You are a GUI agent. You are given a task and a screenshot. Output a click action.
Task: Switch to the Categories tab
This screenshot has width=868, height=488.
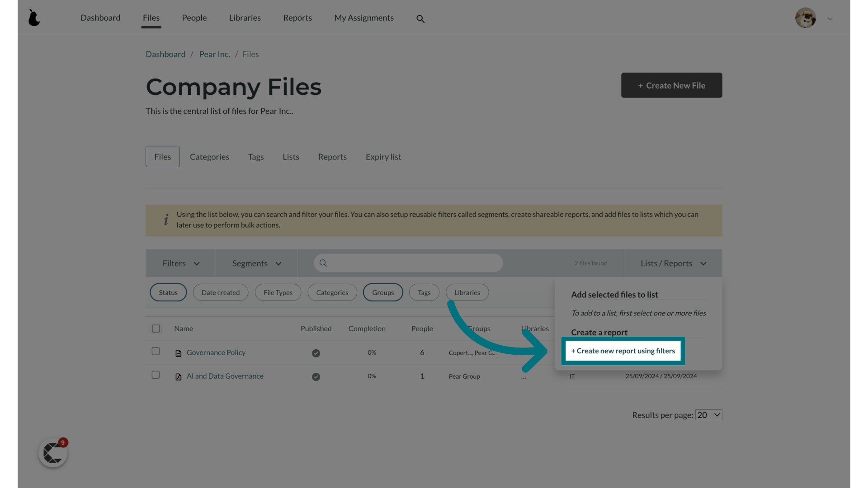tap(210, 156)
